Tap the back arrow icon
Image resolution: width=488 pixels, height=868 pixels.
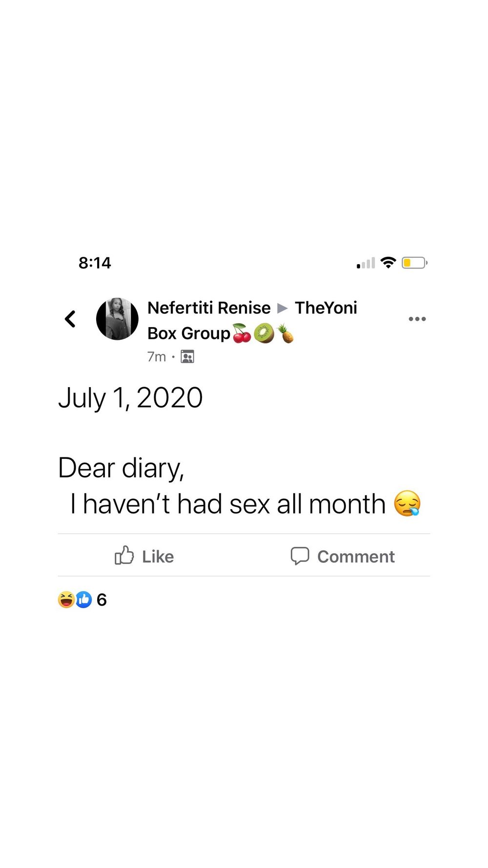pos(70,319)
